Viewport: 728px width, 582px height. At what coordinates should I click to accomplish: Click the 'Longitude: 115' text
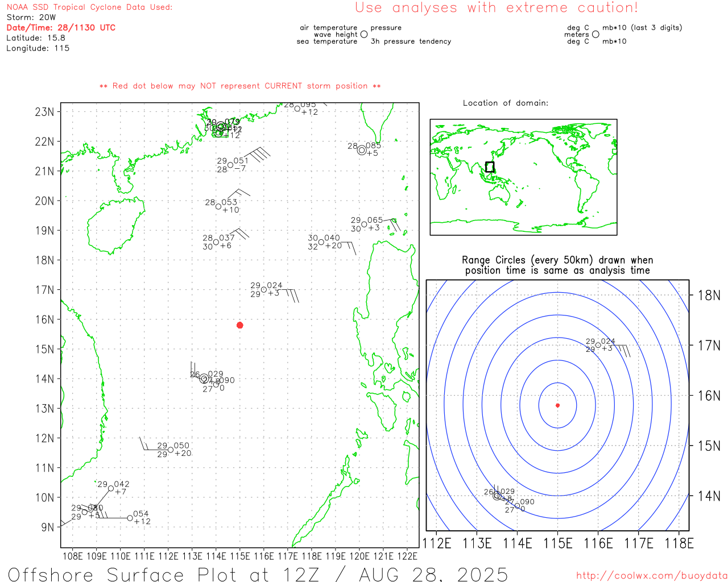tap(38, 48)
